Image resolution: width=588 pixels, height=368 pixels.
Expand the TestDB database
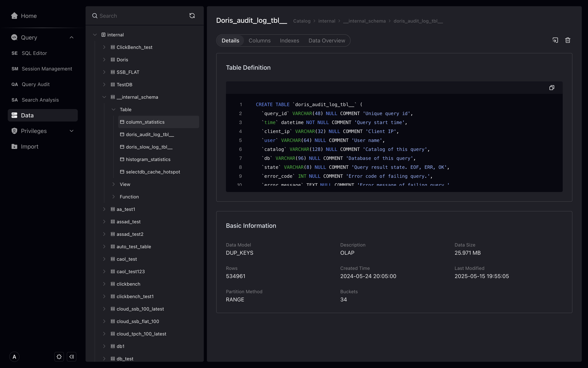(x=104, y=85)
